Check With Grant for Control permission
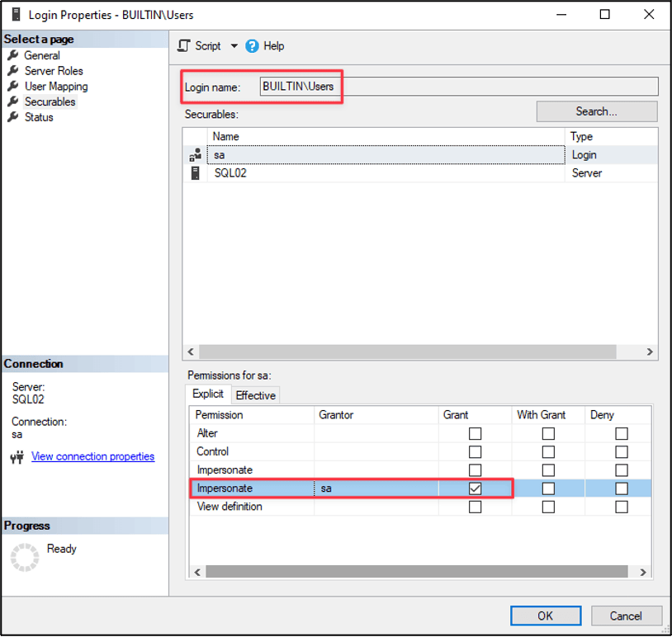Image resolution: width=672 pixels, height=637 pixels. coord(548,452)
